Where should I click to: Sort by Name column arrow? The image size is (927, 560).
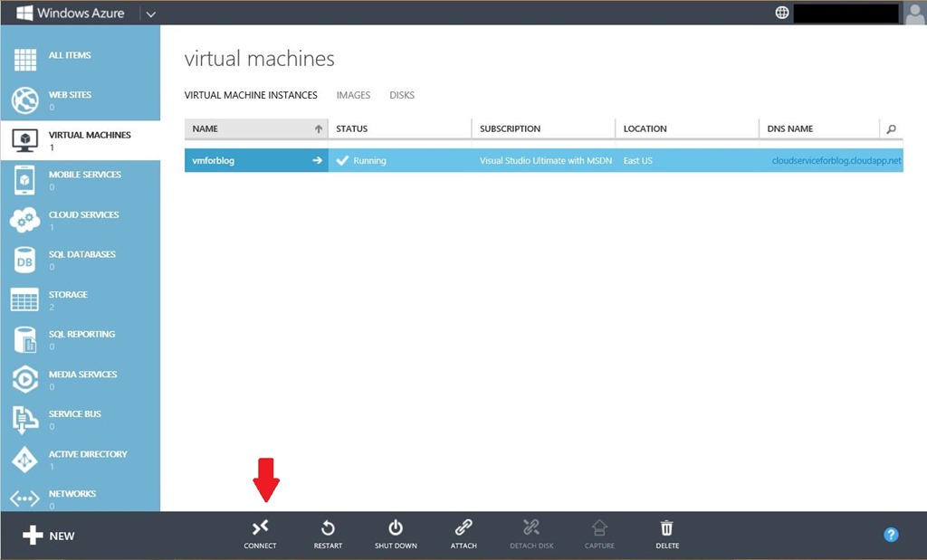319,128
